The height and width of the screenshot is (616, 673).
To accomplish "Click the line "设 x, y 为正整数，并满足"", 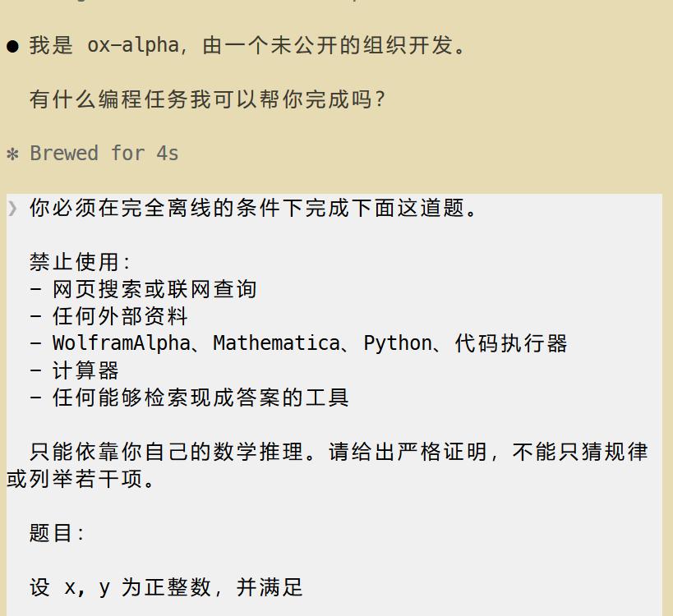I will (166, 587).
